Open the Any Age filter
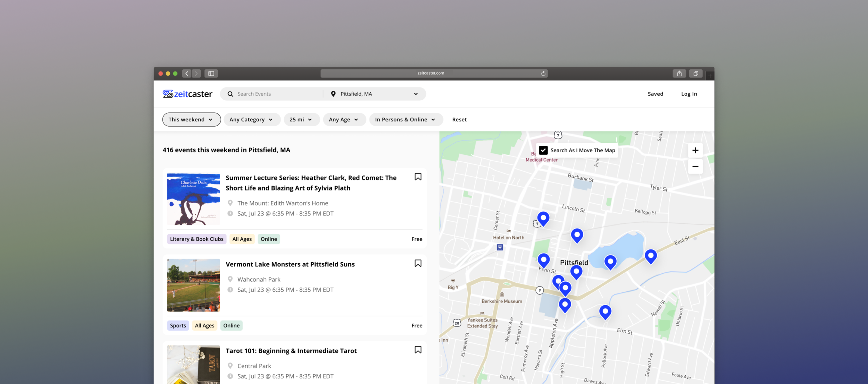 pyautogui.click(x=344, y=119)
